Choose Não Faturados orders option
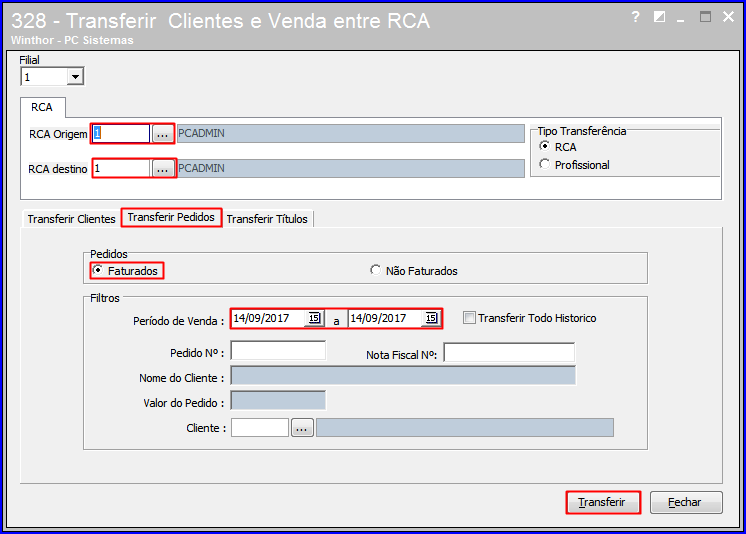The image size is (746, 534). click(x=375, y=270)
